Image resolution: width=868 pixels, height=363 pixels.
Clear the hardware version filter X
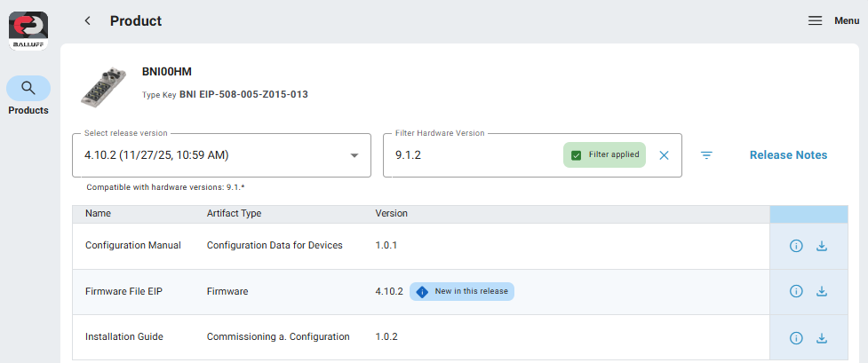tap(664, 155)
